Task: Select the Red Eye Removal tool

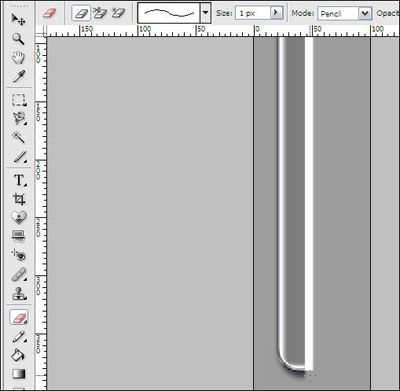Action: pos(19,255)
